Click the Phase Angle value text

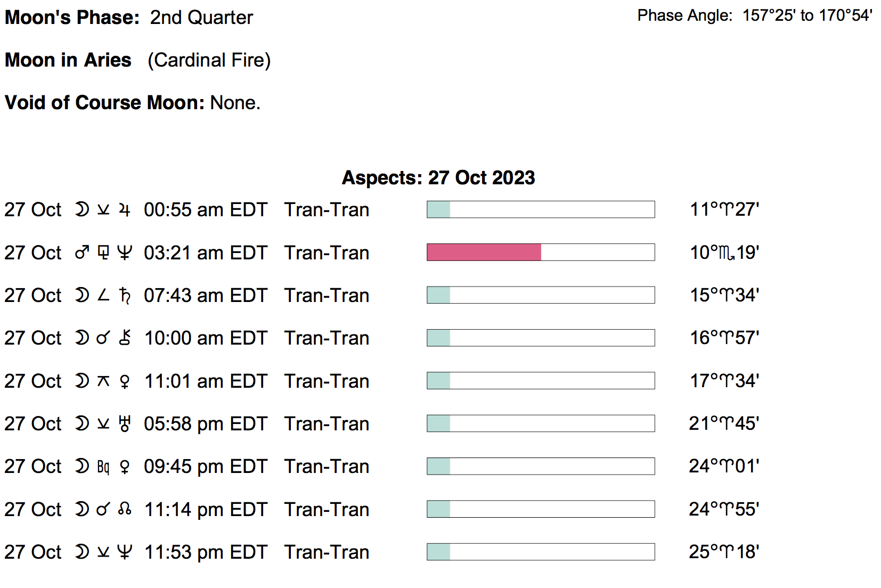(x=807, y=15)
